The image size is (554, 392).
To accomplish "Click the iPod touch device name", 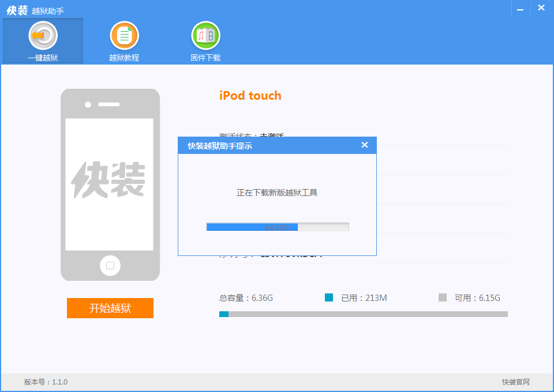I will pyautogui.click(x=250, y=96).
